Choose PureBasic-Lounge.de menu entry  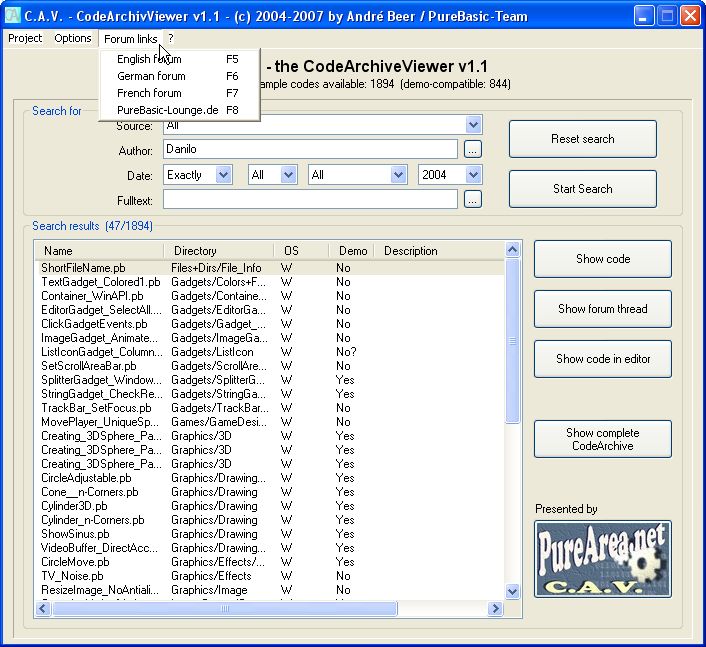tap(167, 110)
